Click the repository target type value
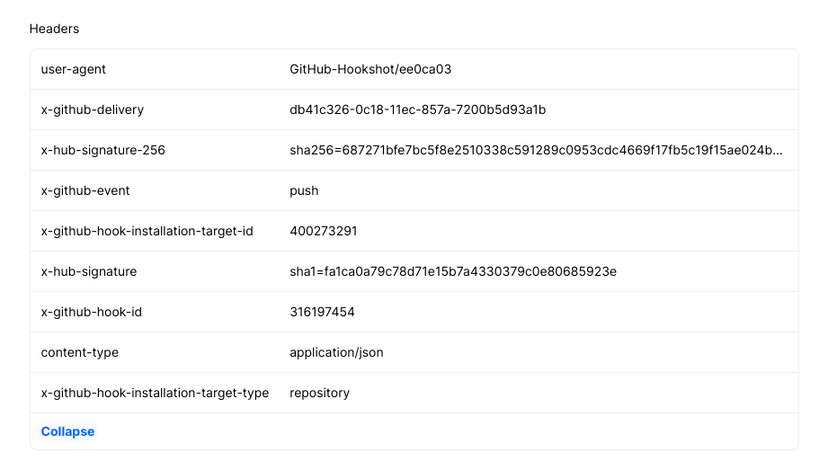 point(320,393)
